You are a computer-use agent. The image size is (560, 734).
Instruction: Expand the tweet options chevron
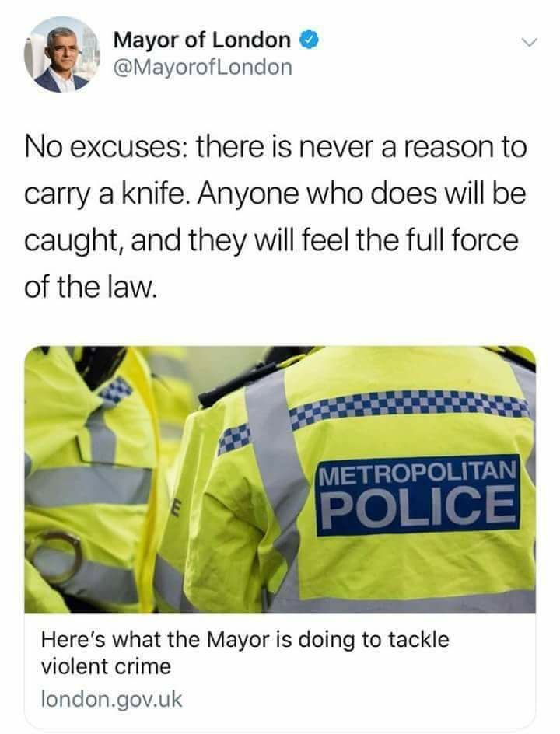529,43
